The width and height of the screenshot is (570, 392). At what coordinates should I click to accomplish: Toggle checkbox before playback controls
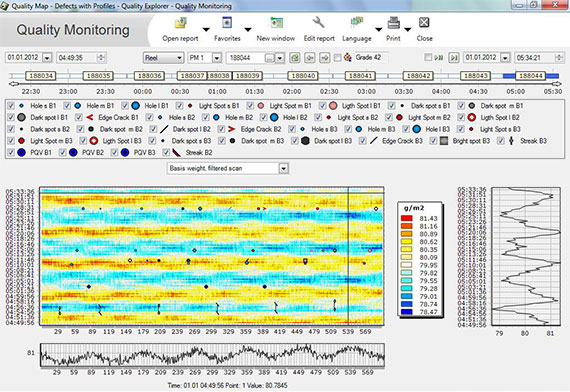pos(428,57)
